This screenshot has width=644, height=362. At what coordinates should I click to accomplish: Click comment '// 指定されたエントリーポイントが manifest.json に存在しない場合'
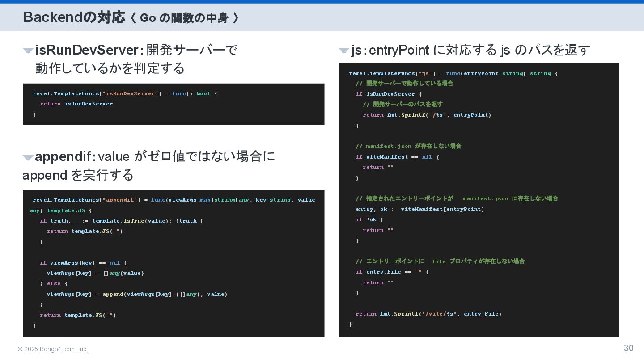click(x=457, y=198)
